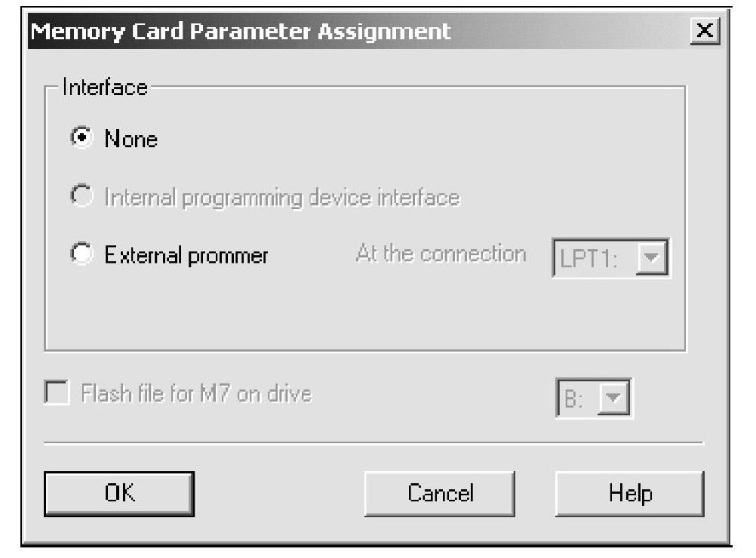Confirm the dialog with OK
Viewport: 756px width, 558px height.
tap(119, 493)
